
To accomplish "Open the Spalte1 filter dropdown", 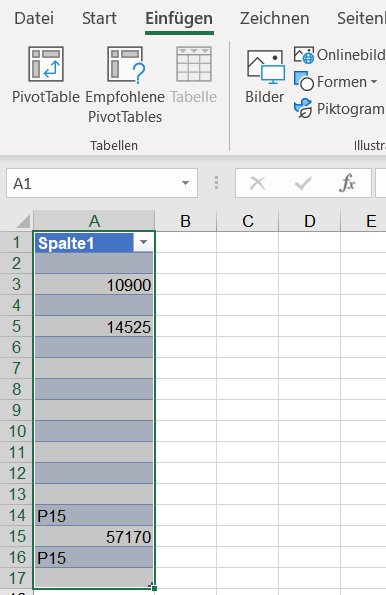I will pyautogui.click(x=143, y=242).
